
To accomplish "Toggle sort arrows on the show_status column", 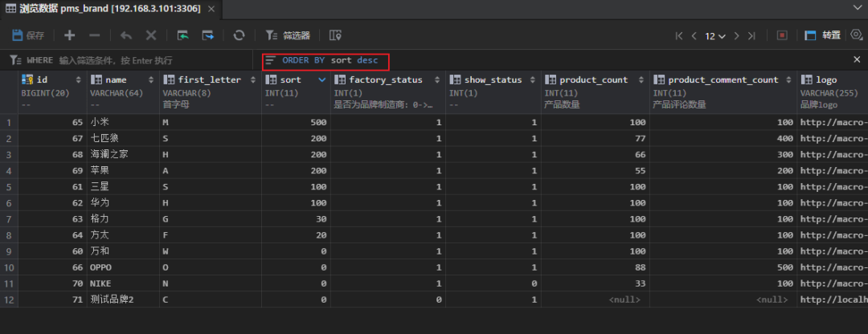I will (x=533, y=79).
